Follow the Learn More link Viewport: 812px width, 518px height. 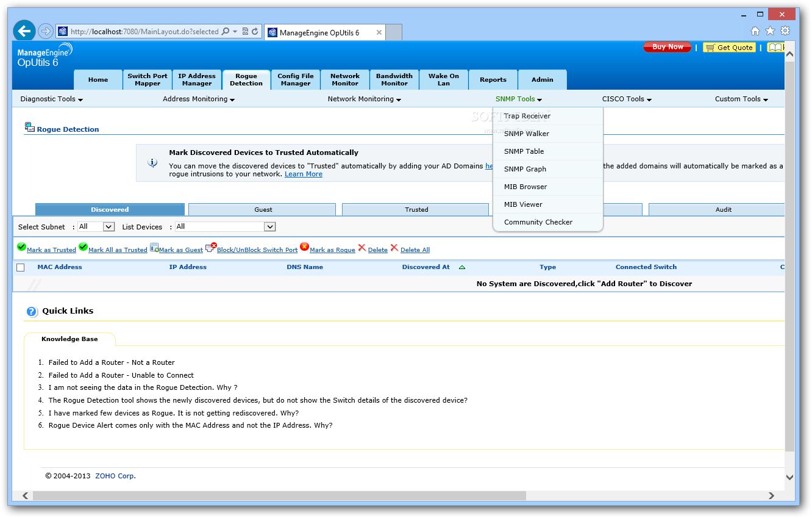click(x=304, y=174)
